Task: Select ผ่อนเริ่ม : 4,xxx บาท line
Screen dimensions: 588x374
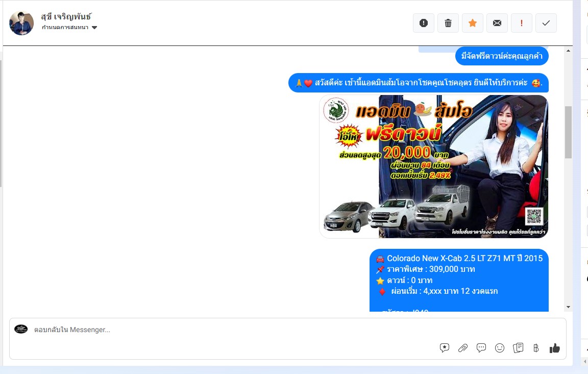Action: coord(445,291)
